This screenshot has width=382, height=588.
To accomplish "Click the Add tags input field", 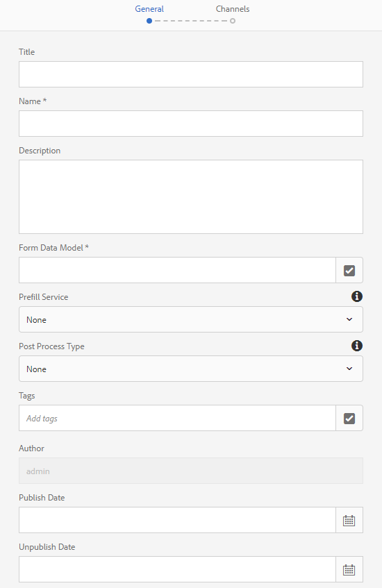I will 178,418.
